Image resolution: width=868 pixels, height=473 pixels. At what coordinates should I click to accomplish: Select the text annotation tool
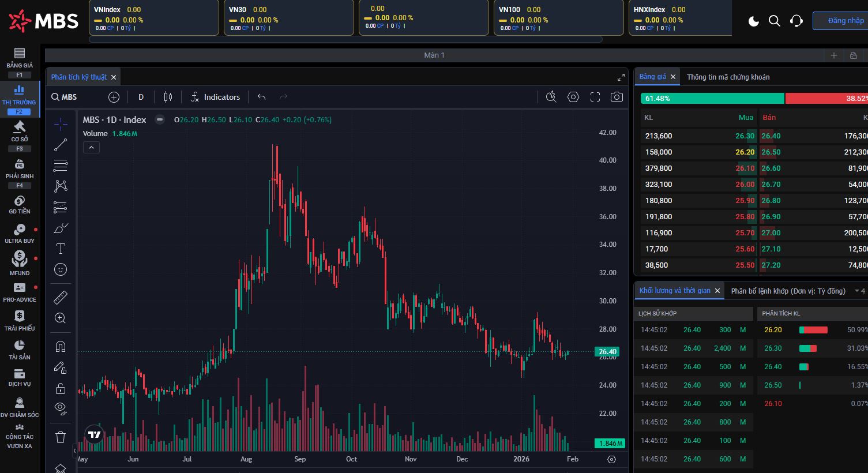tap(61, 249)
